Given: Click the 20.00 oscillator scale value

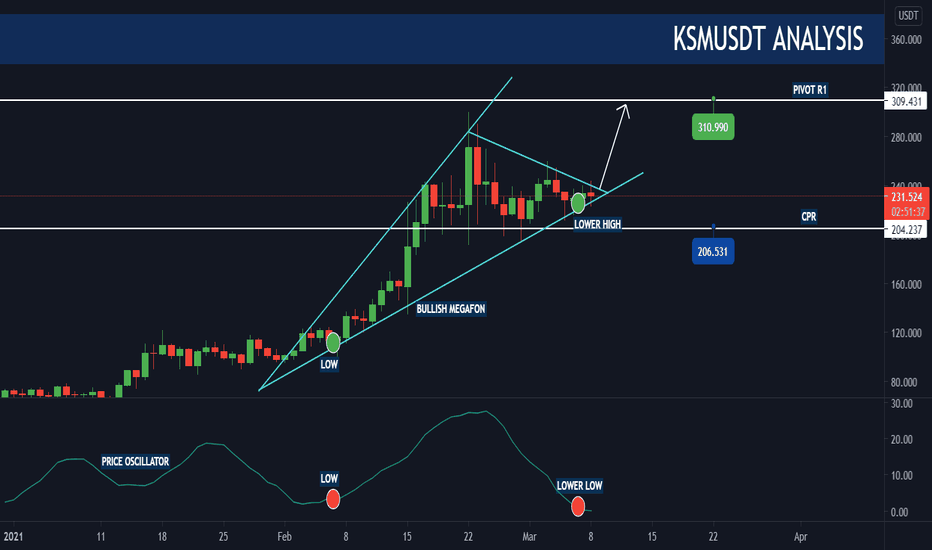Looking at the screenshot, I should (x=902, y=439).
